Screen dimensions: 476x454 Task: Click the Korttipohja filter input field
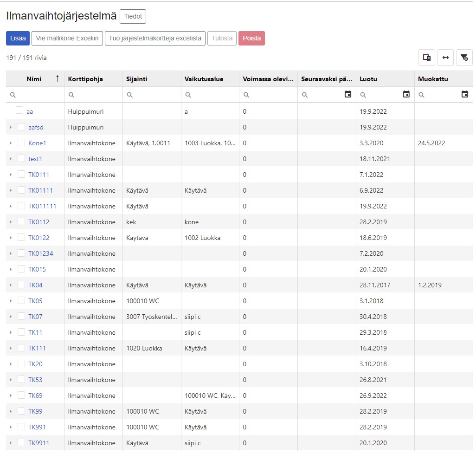94,95
